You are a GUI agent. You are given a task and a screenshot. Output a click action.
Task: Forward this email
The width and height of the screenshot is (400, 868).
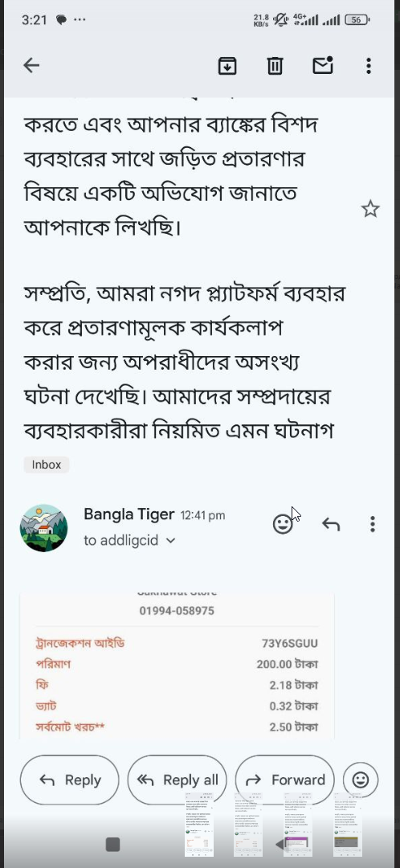[285, 780]
